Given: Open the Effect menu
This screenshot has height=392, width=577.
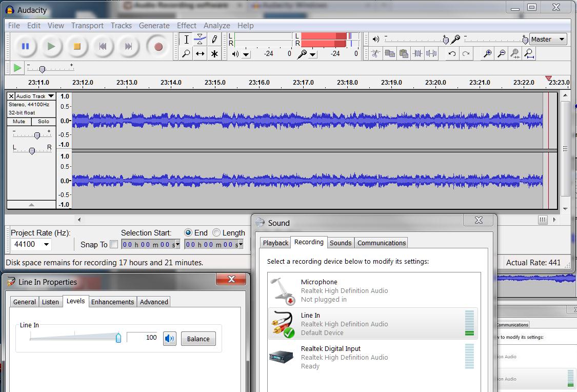Looking at the screenshot, I should [x=186, y=25].
